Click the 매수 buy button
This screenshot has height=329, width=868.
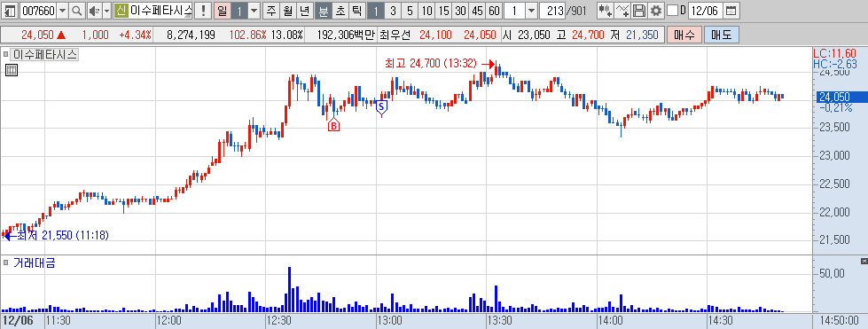(684, 35)
